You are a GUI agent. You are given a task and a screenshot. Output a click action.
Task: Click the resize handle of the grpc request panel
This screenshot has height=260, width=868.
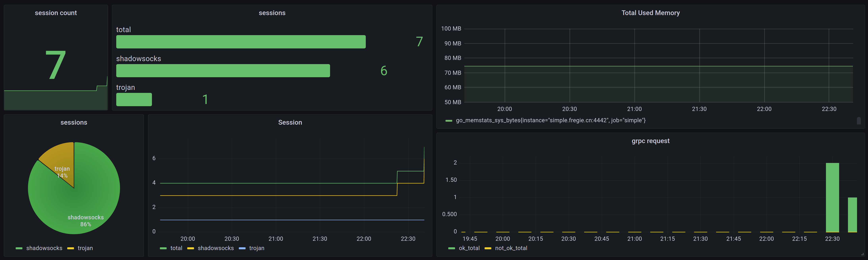click(x=862, y=254)
